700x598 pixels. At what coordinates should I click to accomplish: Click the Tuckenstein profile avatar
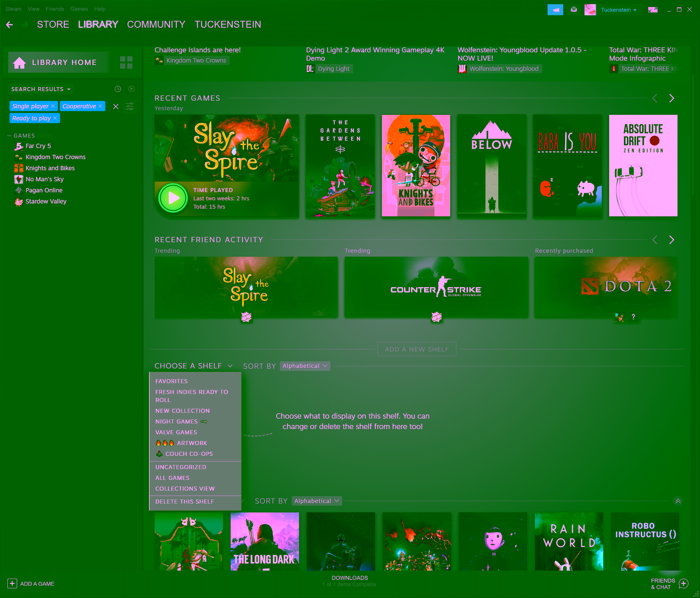590,10
